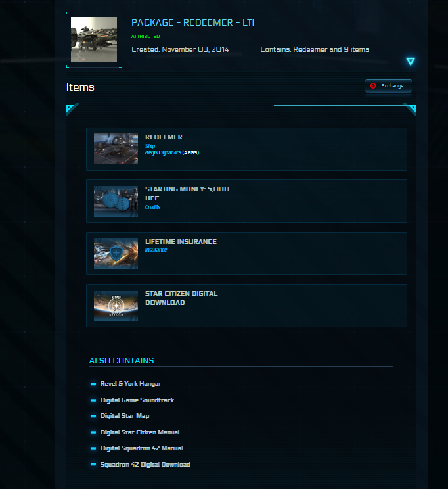Click the ATTRIBUTED status label

[x=146, y=37]
